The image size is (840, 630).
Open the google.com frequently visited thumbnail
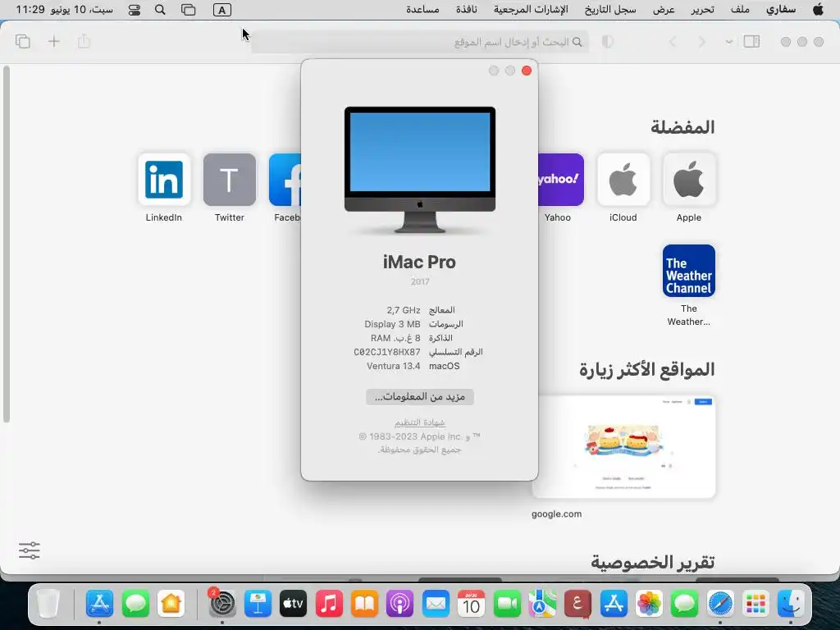point(623,447)
